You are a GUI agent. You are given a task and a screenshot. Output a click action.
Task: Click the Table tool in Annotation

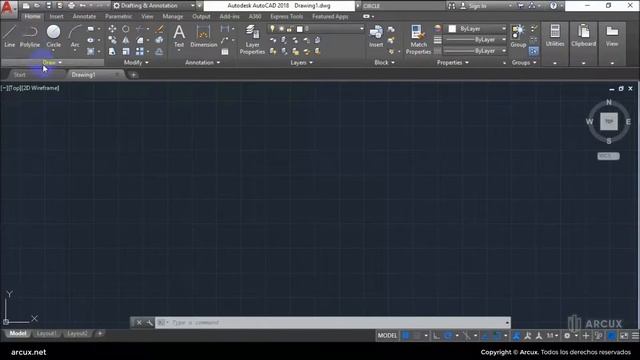225,51
